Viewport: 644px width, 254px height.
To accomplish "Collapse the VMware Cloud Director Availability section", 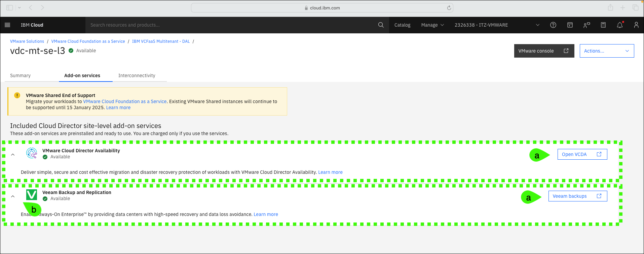I will coord(13,155).
